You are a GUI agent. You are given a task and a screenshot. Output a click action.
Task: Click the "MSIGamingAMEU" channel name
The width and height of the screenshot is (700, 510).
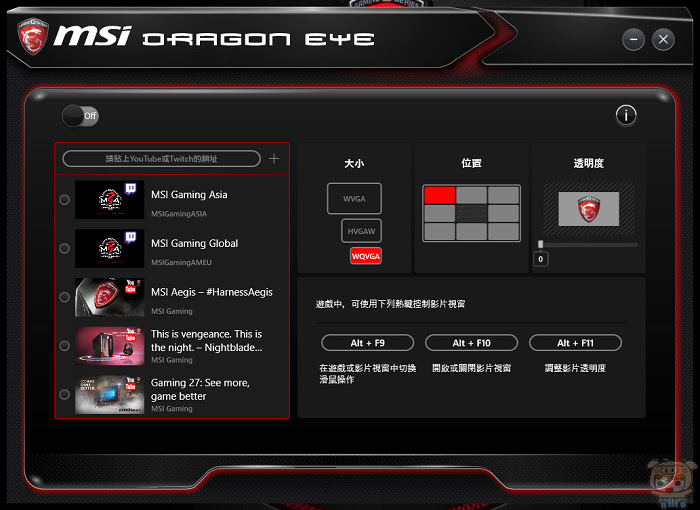click(x=181, y=263)
